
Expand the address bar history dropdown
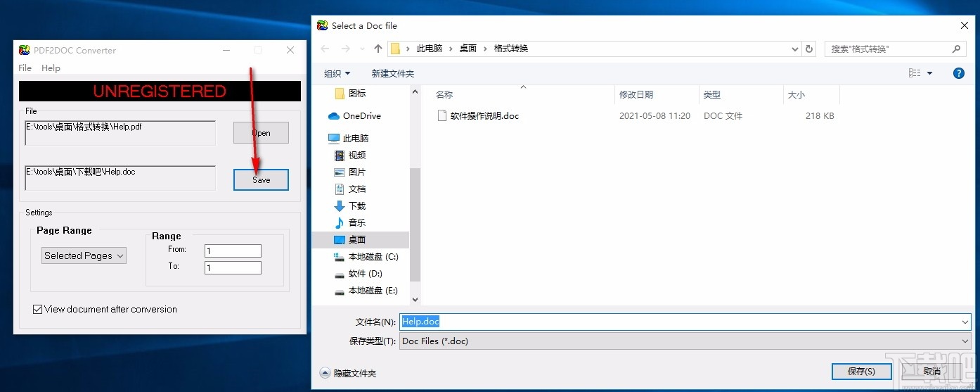(x=795, y=49)
